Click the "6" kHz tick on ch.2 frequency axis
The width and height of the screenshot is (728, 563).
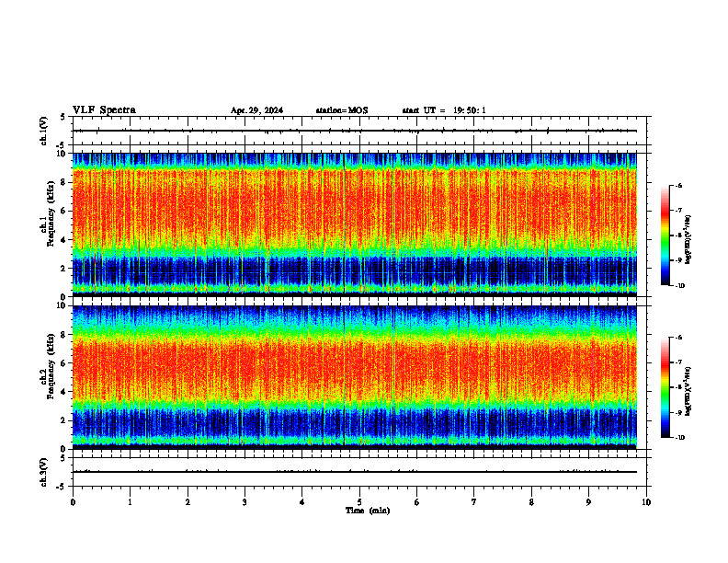[64, 363]
